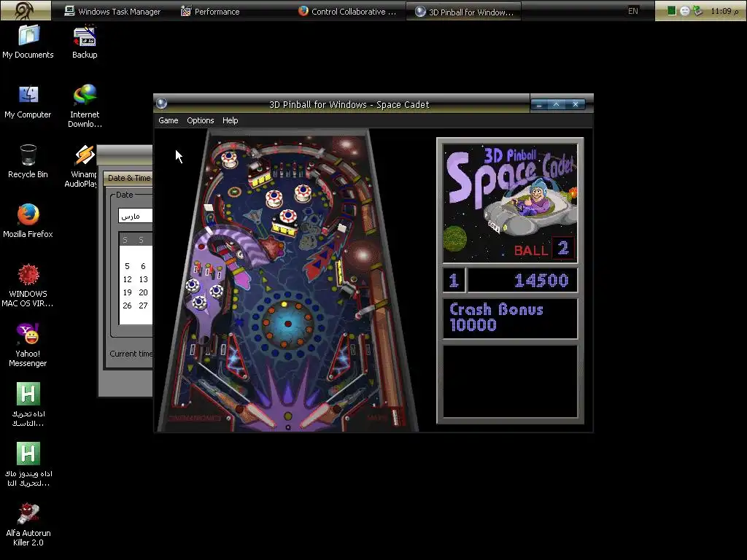Open the My Documents desktop icon

coord(28,42)
